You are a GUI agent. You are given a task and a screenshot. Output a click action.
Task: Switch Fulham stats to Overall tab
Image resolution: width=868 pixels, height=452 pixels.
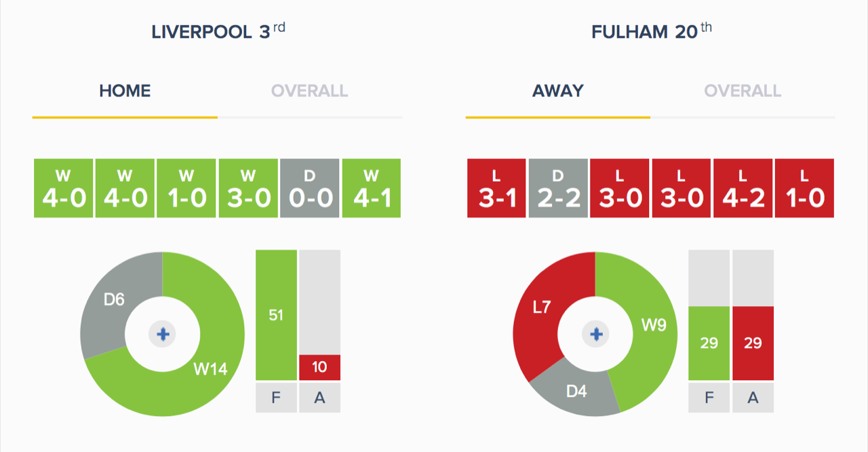[743, 91]
